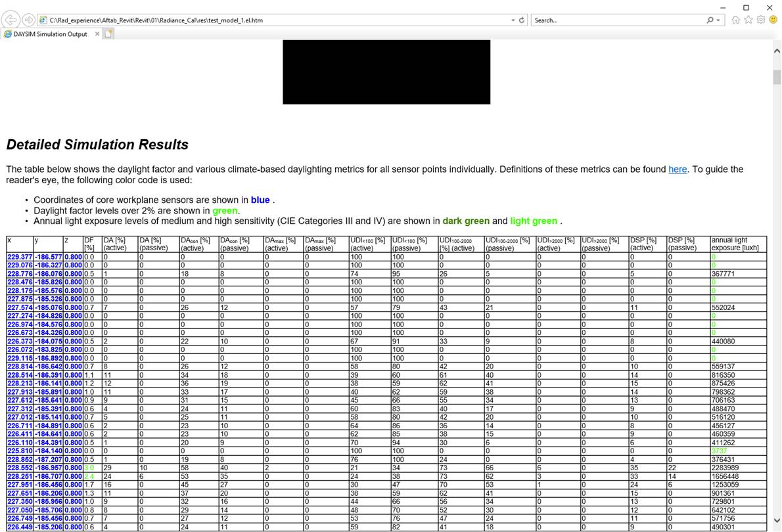
Task: Click the y coordinate '-187.207' cell
Action: (49, 460)
